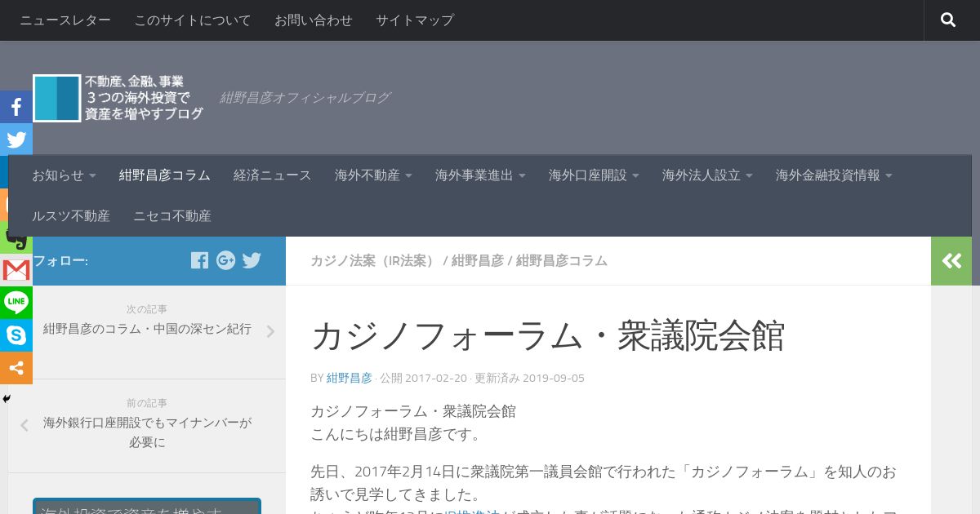Hide the floating share sidebar arrow
The height and width of the screenshot is (514, 980).
7,399
